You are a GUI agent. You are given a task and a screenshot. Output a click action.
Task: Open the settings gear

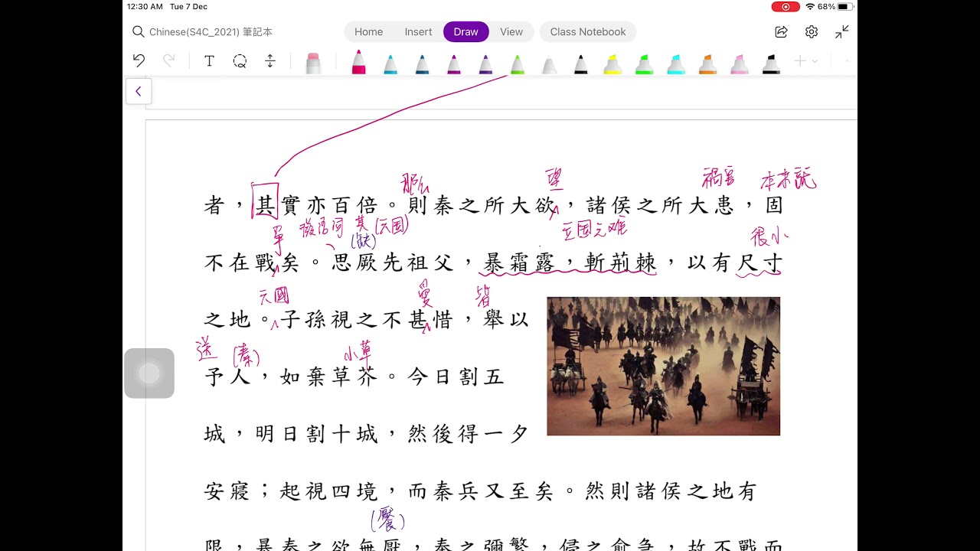click(x=812, y=31)
